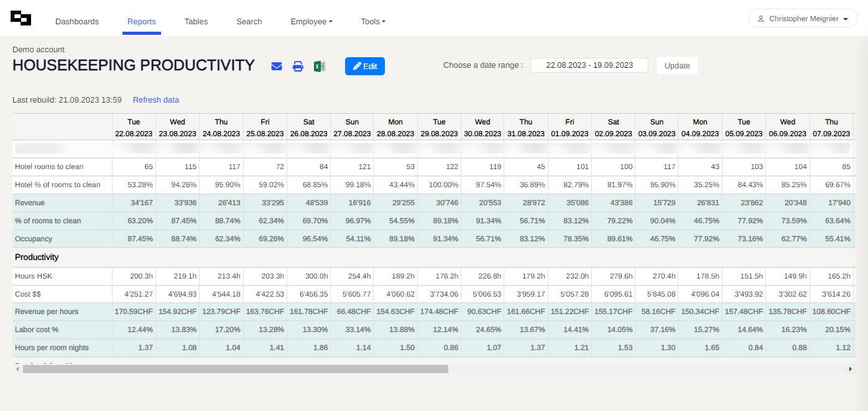
Task: Go to the Dashboards tab
Action: (77, 21)
